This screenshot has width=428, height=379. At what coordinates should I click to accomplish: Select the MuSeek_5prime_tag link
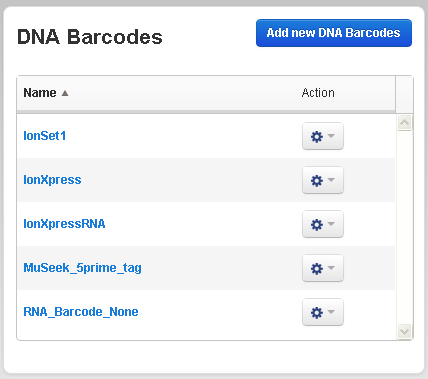point(82,268)
